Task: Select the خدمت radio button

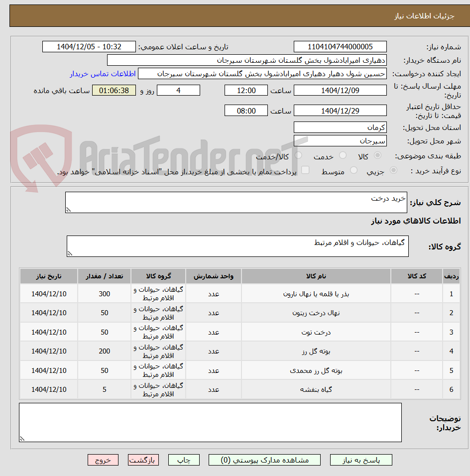Action: (343, 155)
